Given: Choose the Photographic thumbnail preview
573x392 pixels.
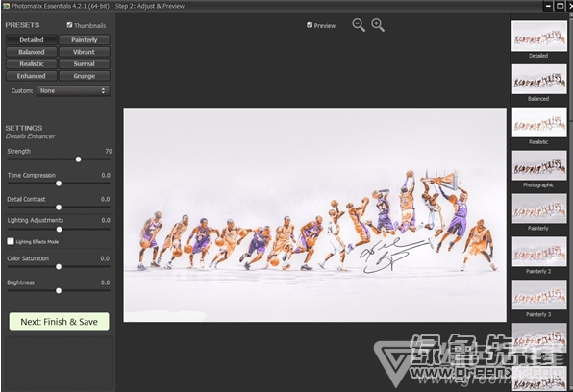Looking at the screenshot, I should coord(539,165).
